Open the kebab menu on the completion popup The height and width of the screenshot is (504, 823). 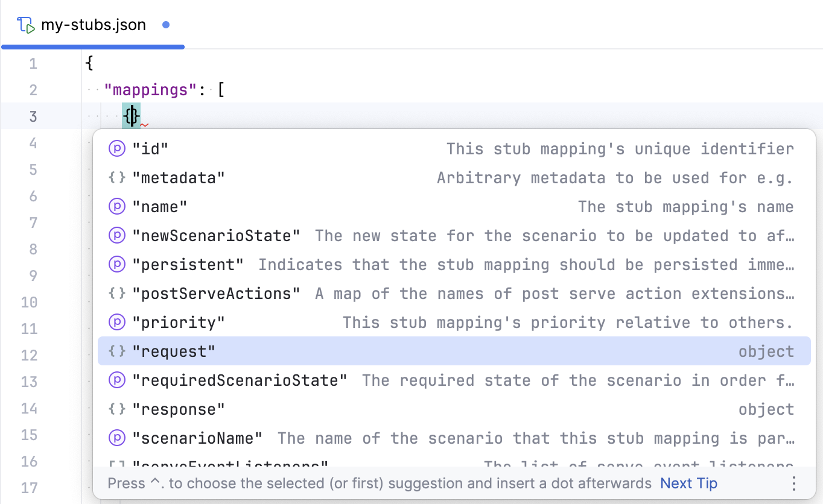[795, 483]
